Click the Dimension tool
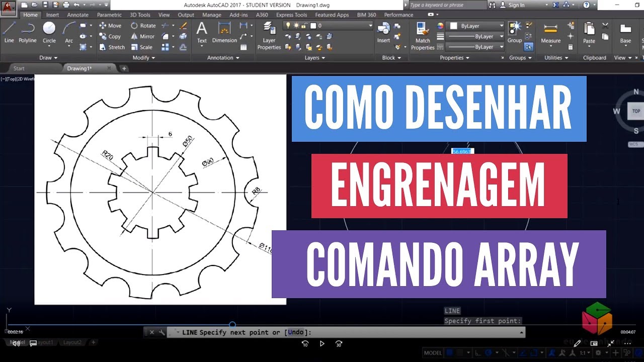644x362 pixels. pos(224,32)
